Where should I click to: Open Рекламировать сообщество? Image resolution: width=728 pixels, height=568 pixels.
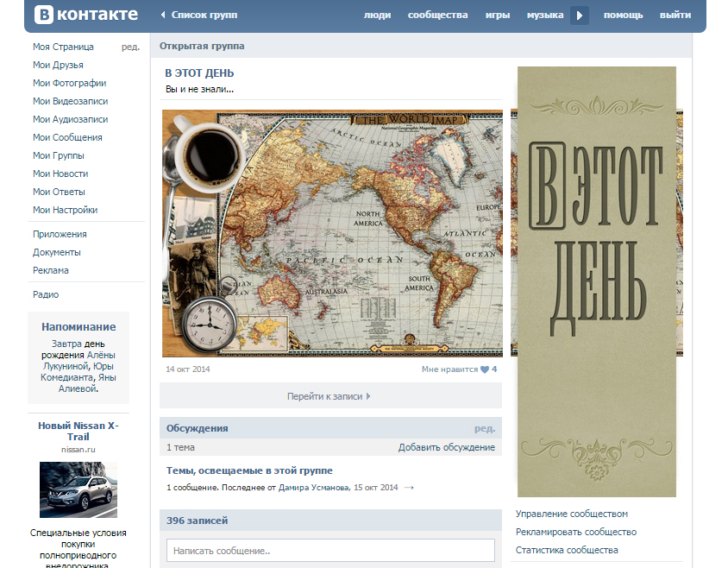[575, 532]
